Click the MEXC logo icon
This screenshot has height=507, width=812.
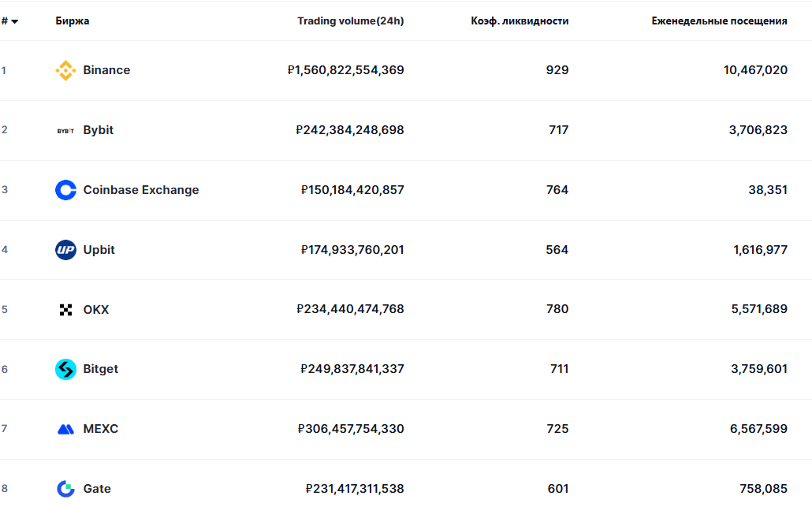(x=65, y=429)
